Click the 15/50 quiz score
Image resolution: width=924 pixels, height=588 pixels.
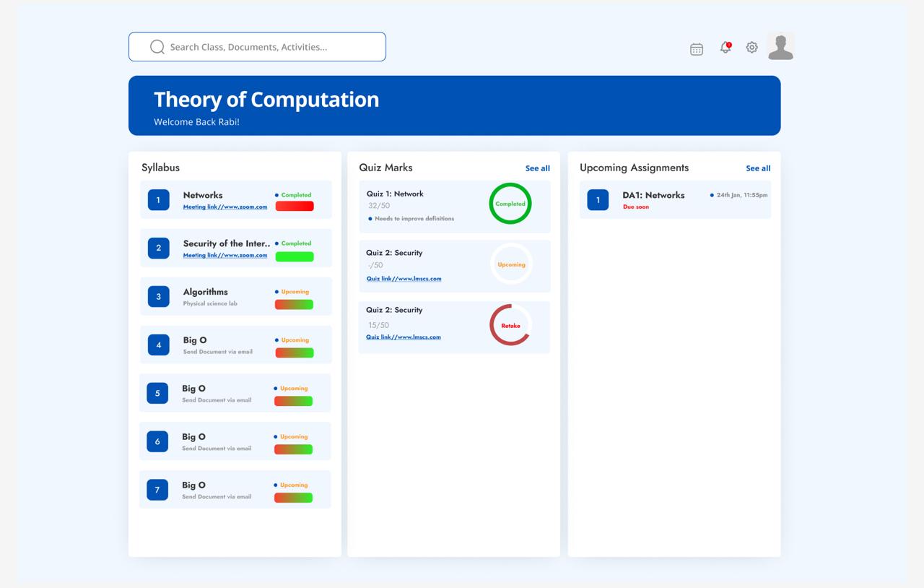(x=378, y=325)
